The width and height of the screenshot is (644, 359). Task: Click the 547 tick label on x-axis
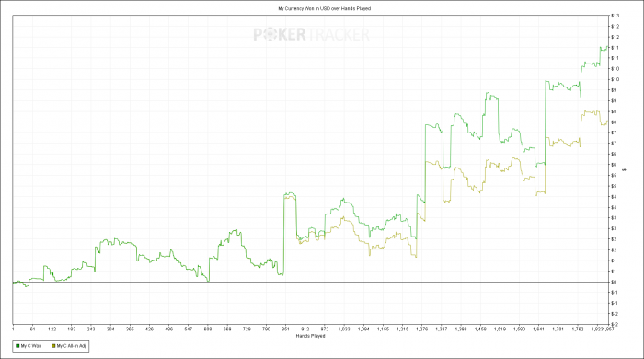tap(189, 329)
